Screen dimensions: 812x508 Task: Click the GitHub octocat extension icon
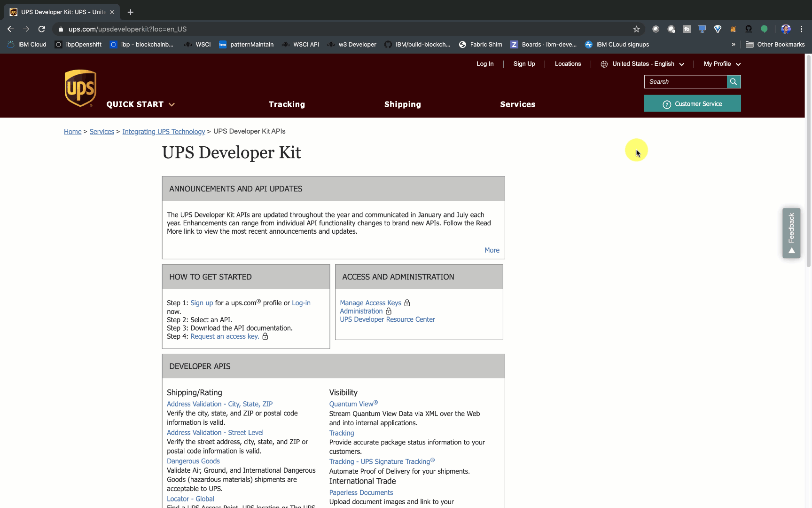749,29
